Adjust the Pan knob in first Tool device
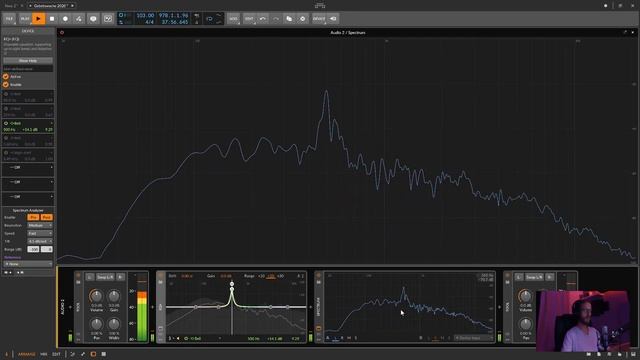This screenshot has width=640, height=360. coord(96,324)
